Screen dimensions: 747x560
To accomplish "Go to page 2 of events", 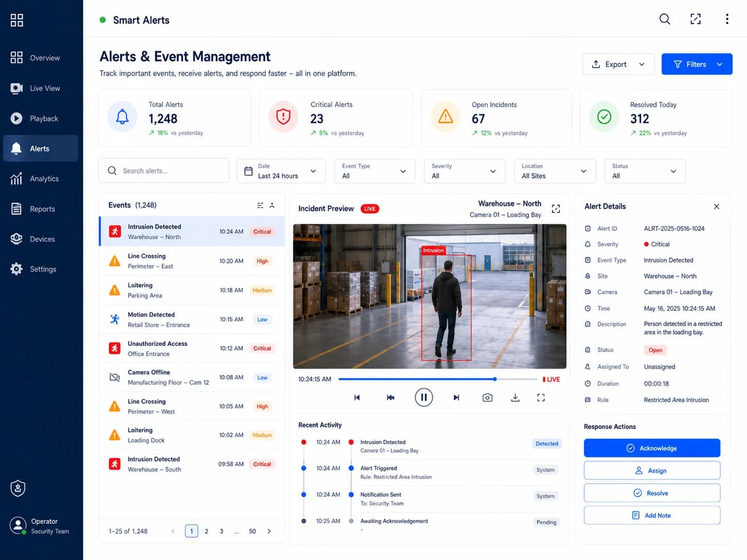I will point(206,531).
